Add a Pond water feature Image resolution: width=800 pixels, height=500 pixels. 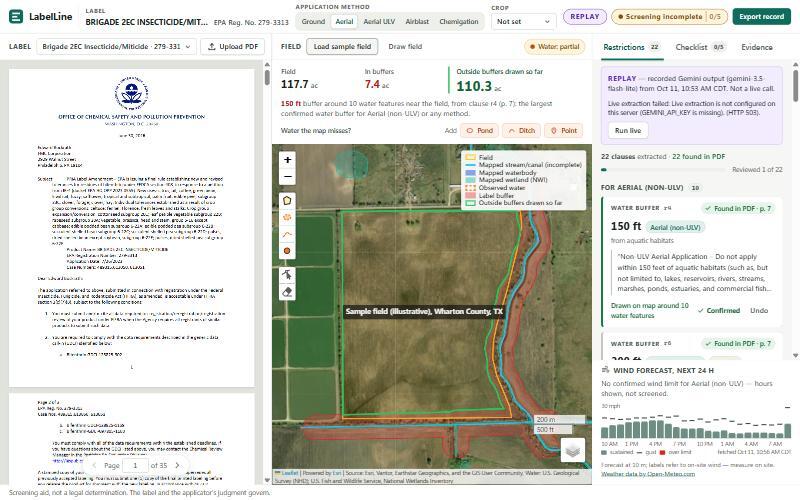tap(480, 131)
